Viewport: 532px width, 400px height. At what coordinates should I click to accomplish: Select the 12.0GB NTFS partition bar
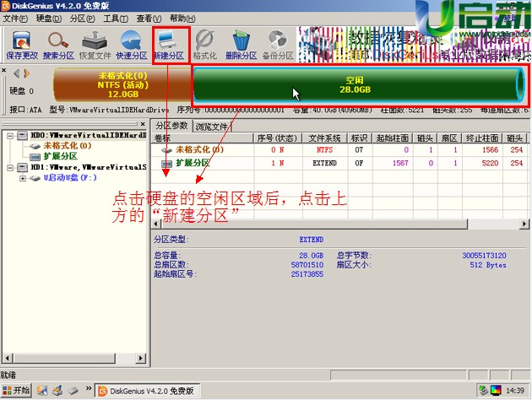122,84
